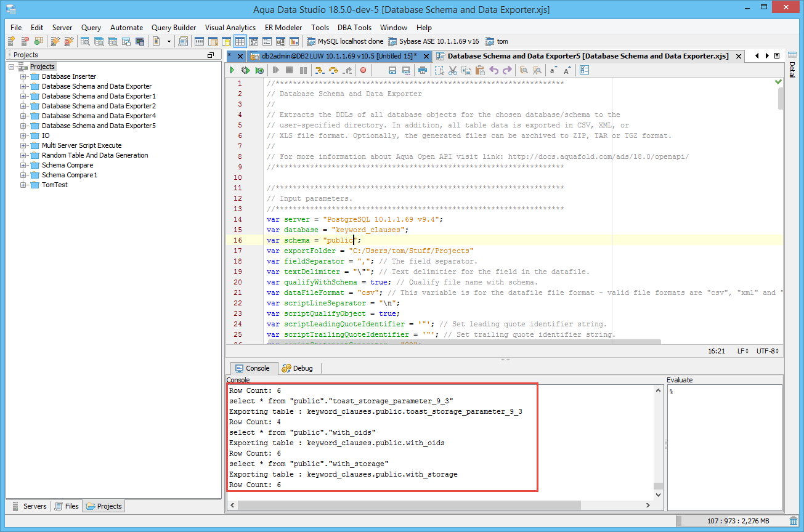The width and height of the screenshot is (804, 532).
Task: Open the new script document icon
Action: (x=156, y=41)
